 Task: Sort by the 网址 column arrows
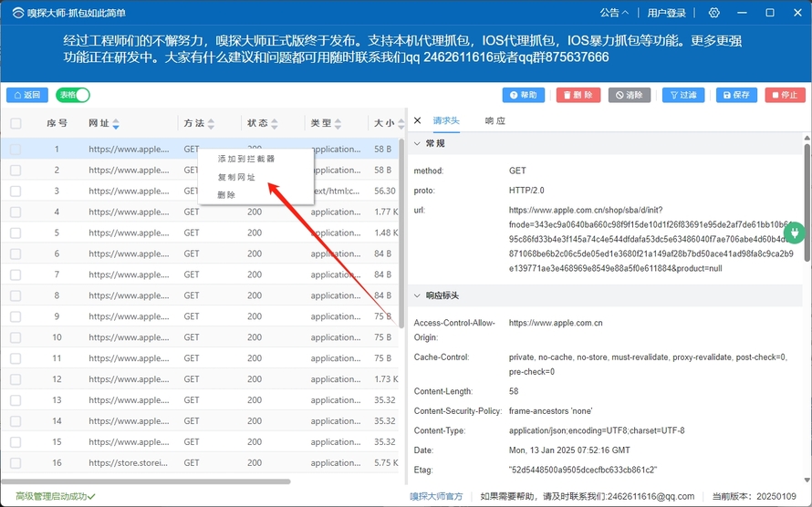click(116, 124)
